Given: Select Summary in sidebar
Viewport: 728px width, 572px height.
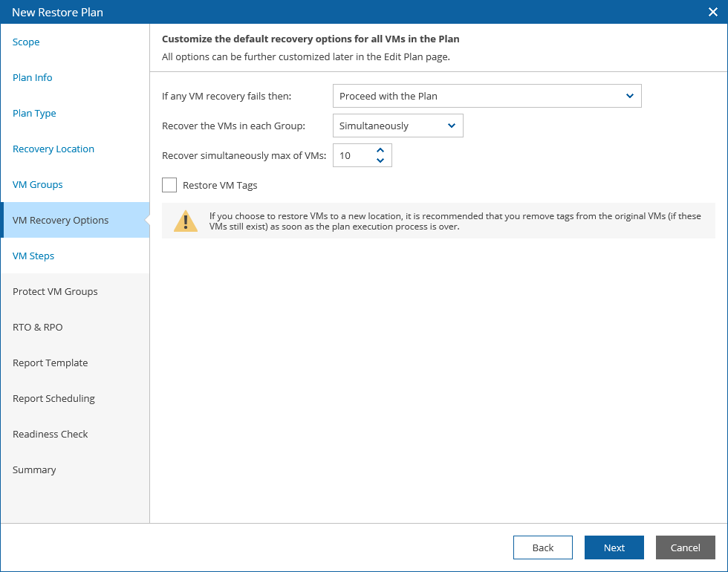Looking at the screenshot, I should [34, 469].
